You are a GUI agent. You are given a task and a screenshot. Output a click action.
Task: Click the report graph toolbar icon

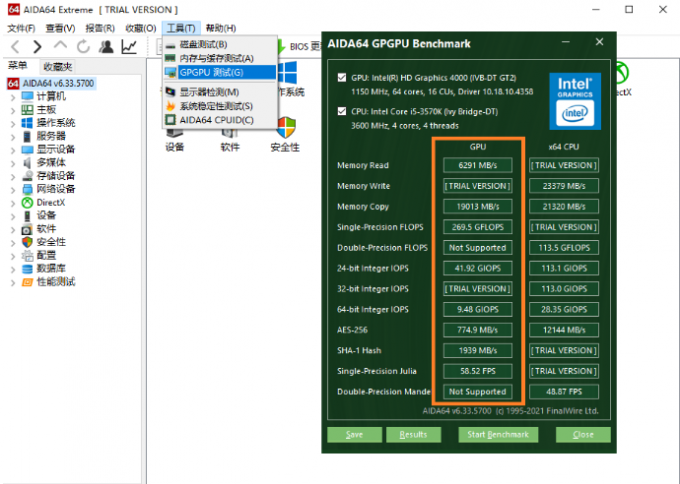pyautogui.click(x=129, y=46)
